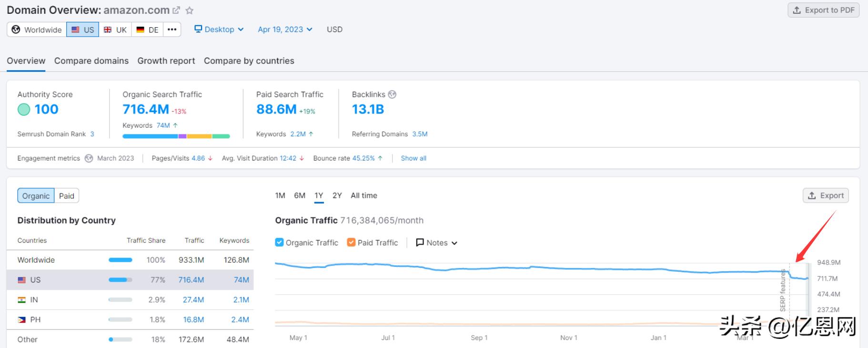Click the Export to PDF button
This screenshot has width=868, height=348.
pos(824,10)
